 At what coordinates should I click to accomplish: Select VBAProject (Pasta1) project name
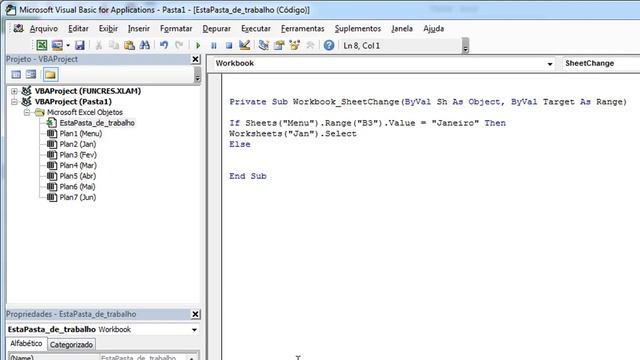coord(73,102)
